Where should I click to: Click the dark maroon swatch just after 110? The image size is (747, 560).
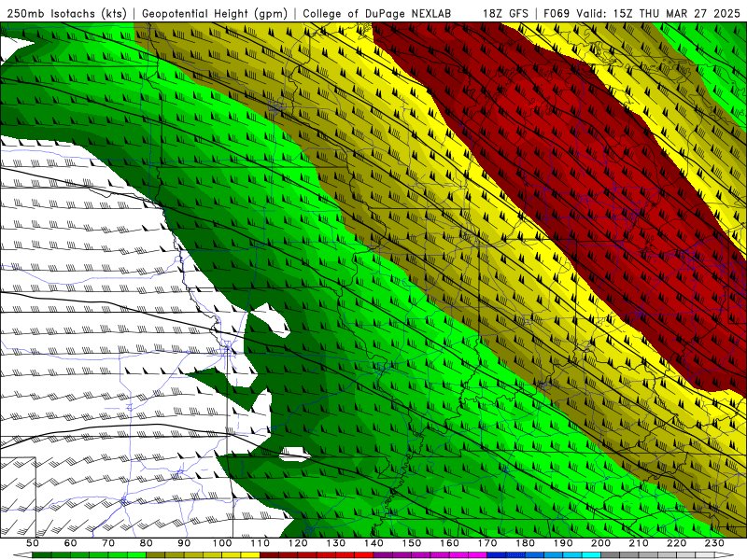coord(269,554)
